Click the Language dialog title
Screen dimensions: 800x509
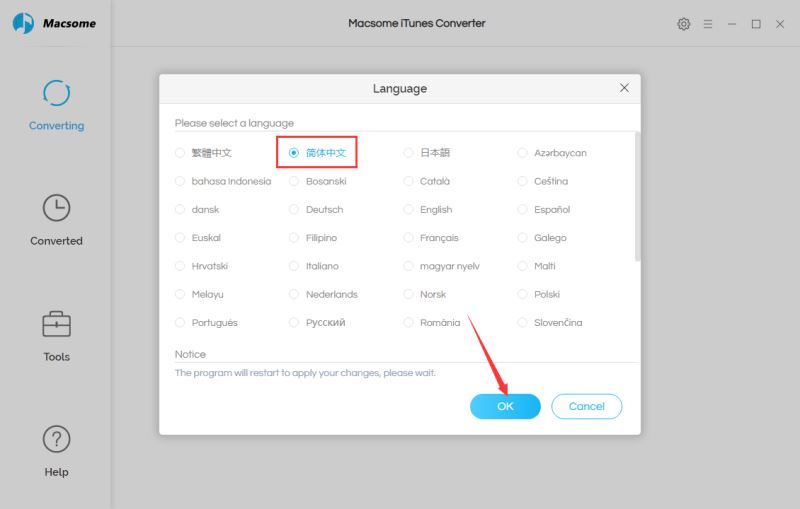400,89
